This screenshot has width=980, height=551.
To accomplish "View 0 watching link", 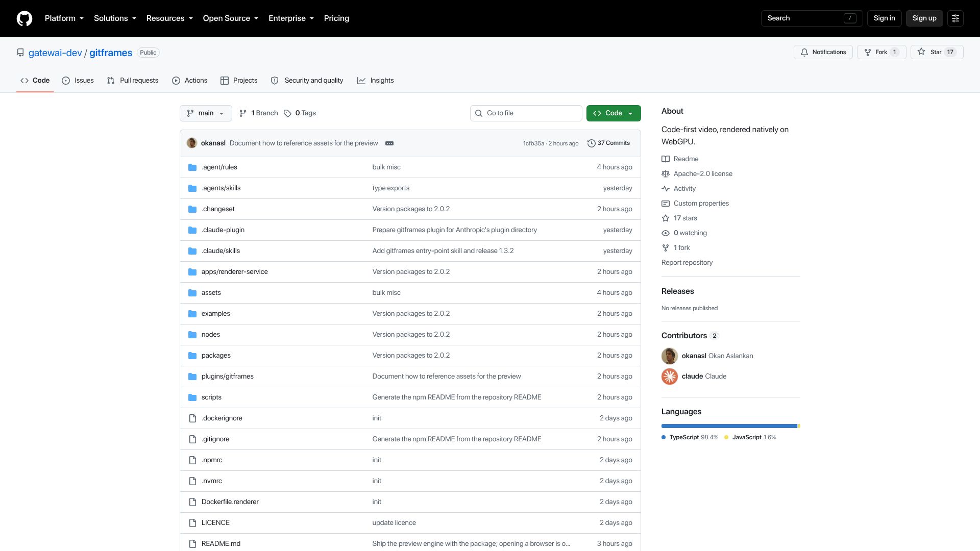I will click(x=684, y=233).
